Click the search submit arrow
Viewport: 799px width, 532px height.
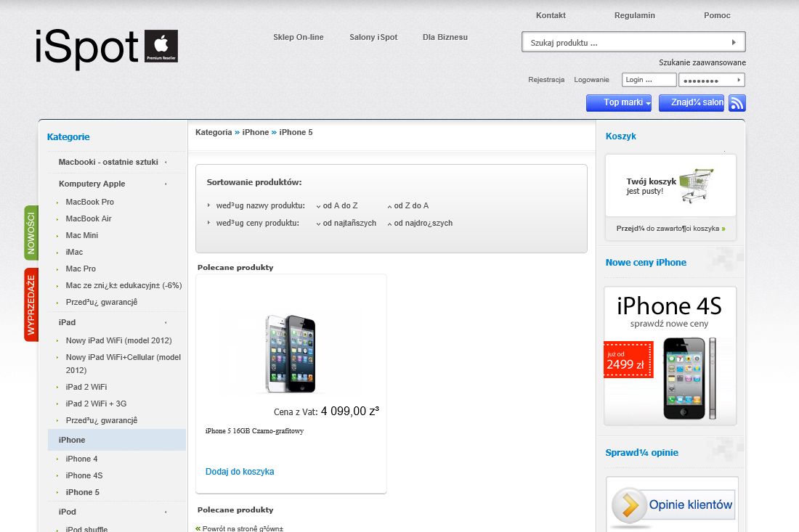tap(734, 42)
